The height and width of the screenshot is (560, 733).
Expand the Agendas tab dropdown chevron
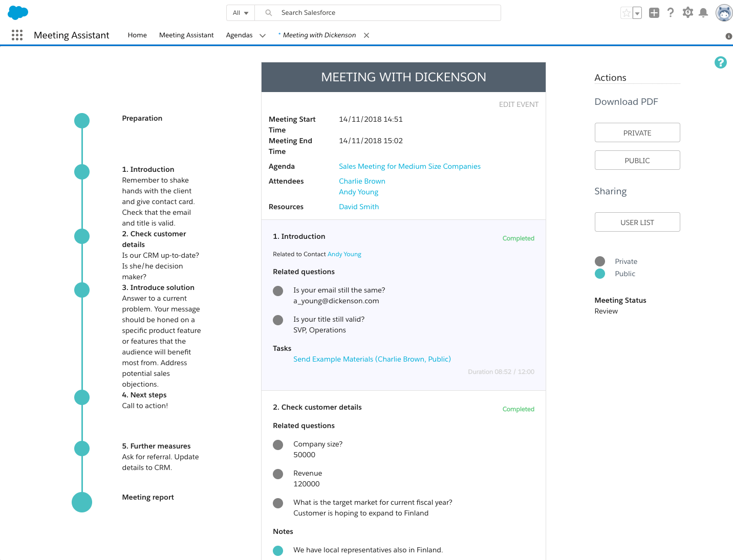pyautogui.click(x=263, y=35)
